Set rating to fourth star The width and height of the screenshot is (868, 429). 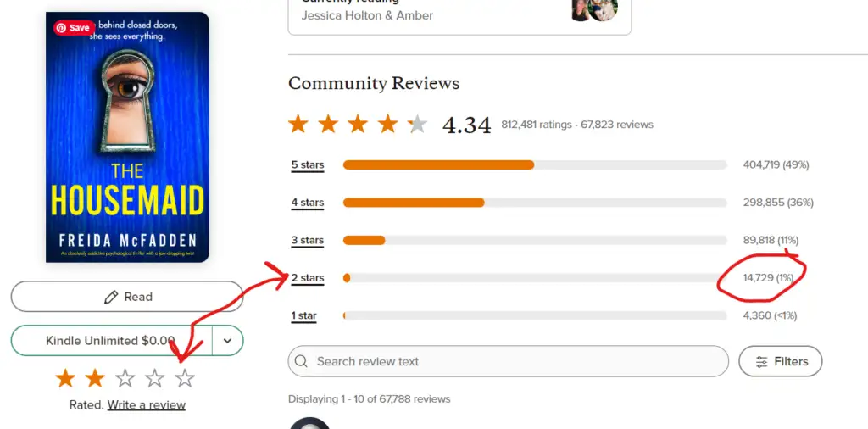click(154, 379)
